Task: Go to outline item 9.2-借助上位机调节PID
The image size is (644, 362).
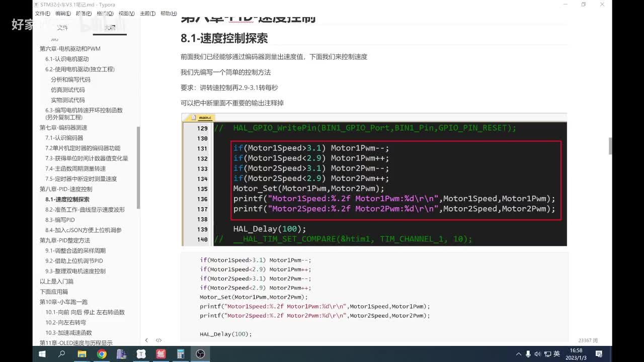Action: 74,261
